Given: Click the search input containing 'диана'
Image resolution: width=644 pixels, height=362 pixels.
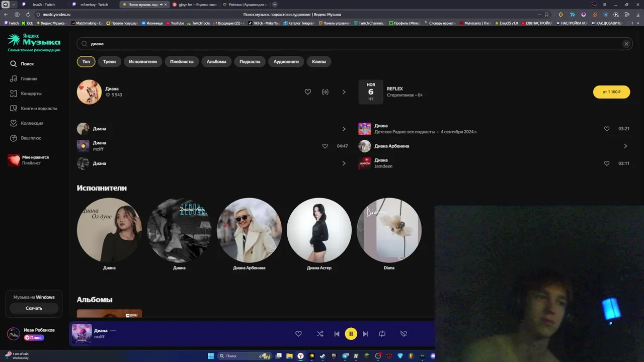Looking at the screenshot, I should [354, 44].
